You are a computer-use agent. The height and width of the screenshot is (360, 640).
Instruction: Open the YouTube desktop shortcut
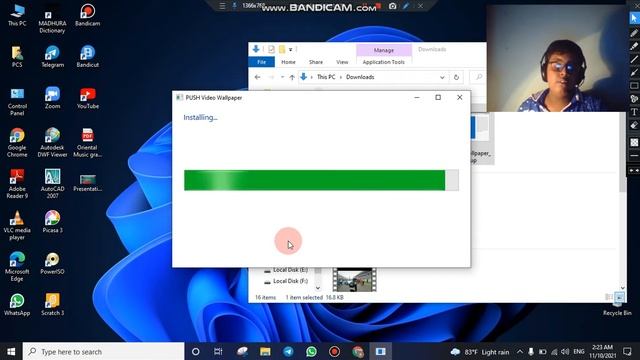(x=87, y=98)
